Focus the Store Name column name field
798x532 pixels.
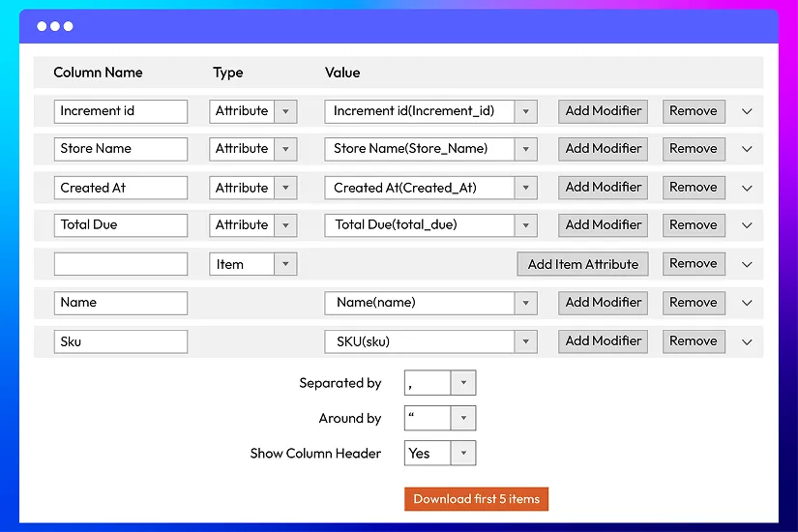point(121,149)
